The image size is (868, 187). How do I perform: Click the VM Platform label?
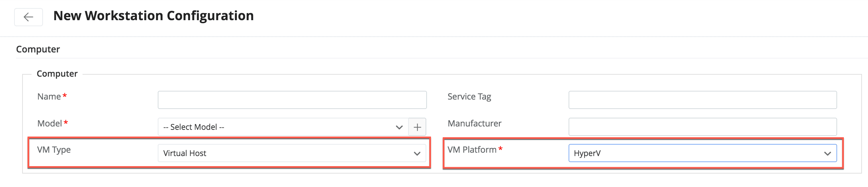[x=472, y=150]
